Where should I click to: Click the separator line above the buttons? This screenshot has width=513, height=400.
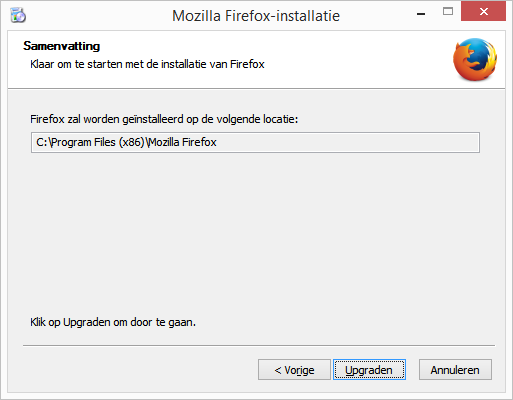(x=259, y=346)
